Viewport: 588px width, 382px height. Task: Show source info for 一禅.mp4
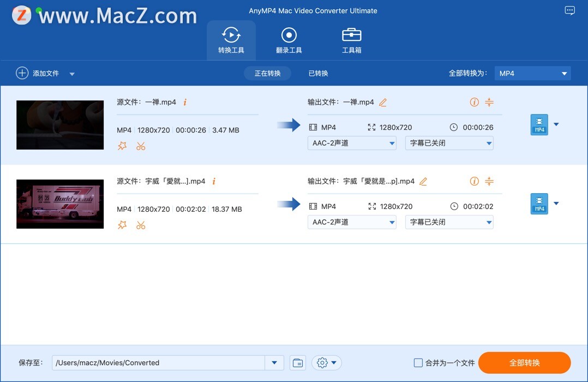tap(185, 102)
